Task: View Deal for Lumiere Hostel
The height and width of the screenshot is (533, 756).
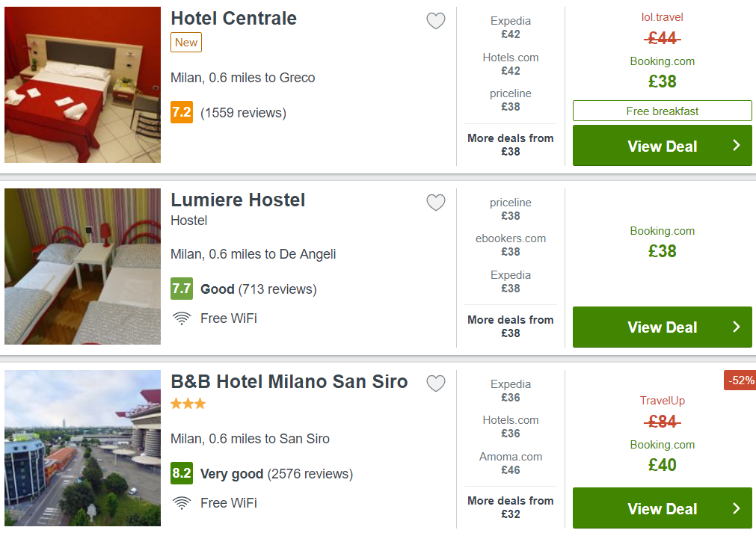Action: click(662, 327)
